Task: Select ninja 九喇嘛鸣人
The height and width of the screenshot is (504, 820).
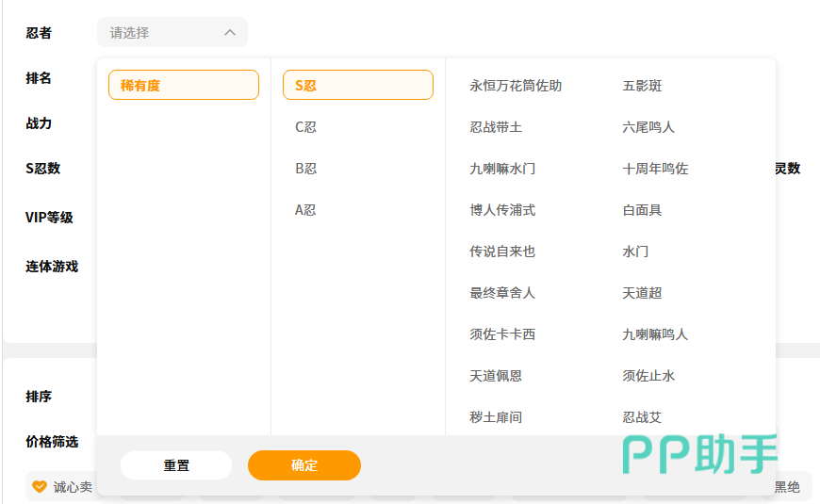Action: coord(655,334)
